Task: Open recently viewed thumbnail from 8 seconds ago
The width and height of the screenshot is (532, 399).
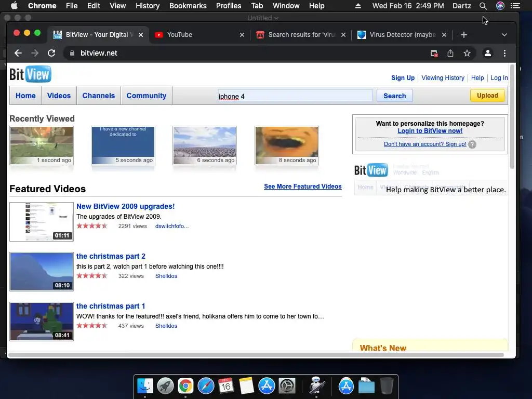Action: (x=287, y=145)
